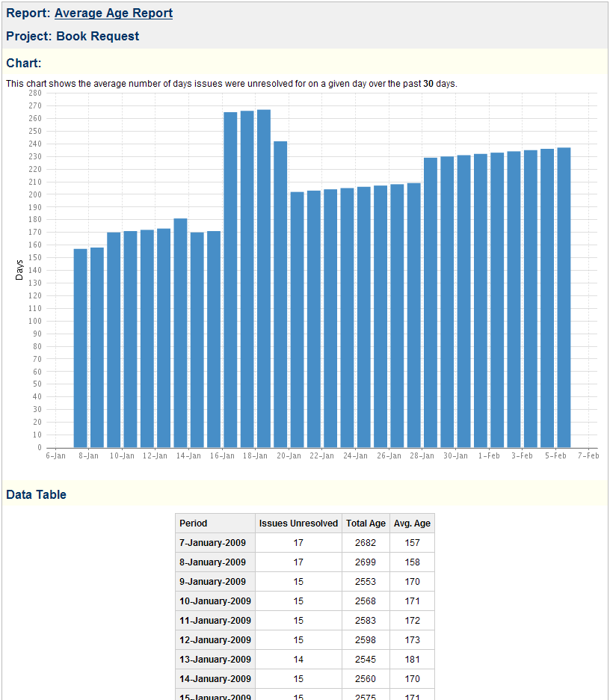Image resolution: width=610 pixels, height=700 pixels.
Task: Click the Book Request project heading
Action: tap(73, 36)
